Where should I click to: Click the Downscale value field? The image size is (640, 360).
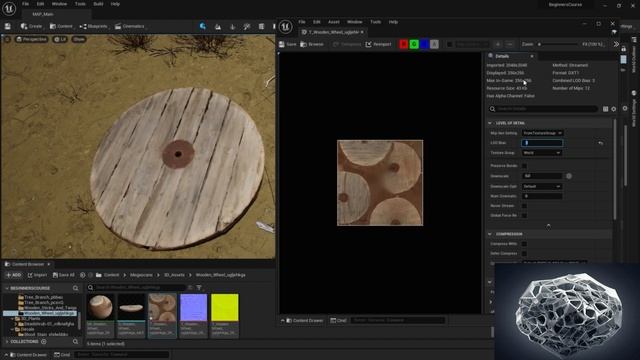[x=542, y=176]
